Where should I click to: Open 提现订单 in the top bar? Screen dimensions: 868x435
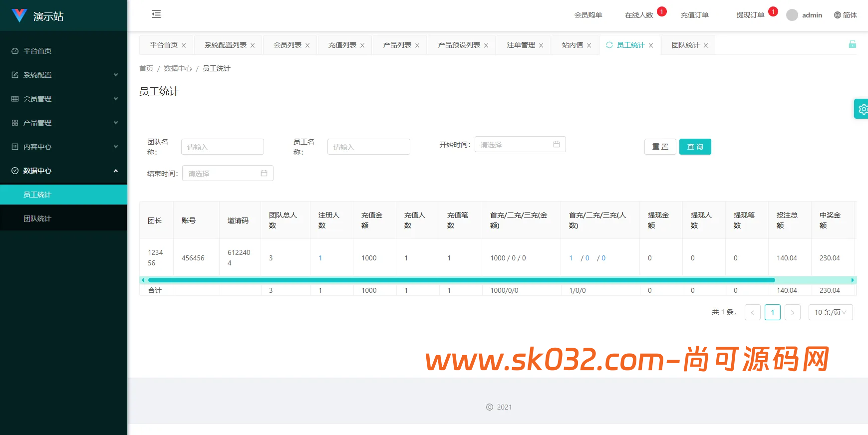[x=750, y=15]
